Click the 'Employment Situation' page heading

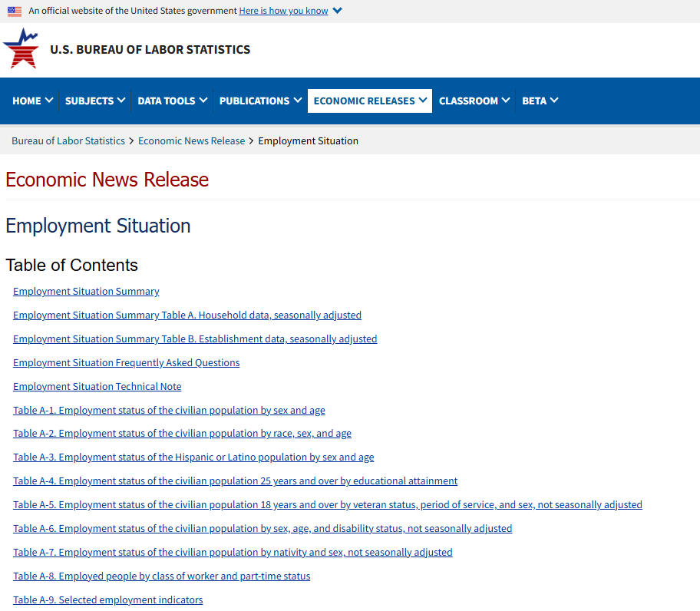[x=98, y=226]
